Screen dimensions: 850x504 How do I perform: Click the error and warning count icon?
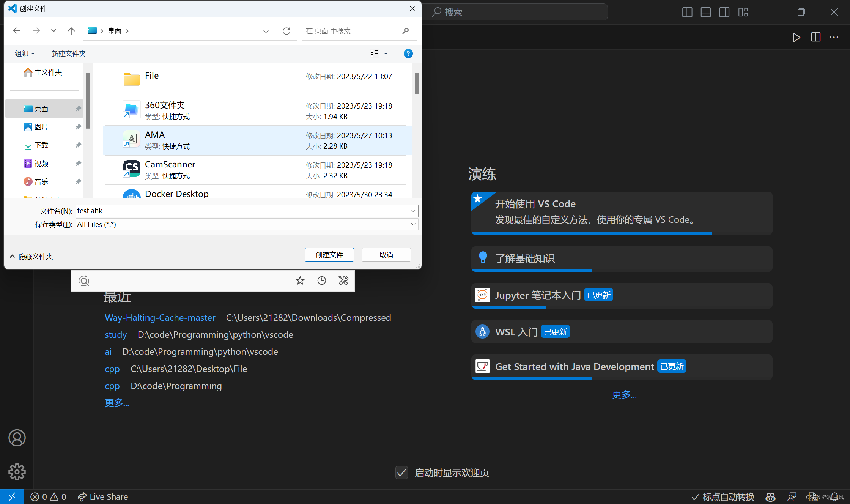coord(49,497)
